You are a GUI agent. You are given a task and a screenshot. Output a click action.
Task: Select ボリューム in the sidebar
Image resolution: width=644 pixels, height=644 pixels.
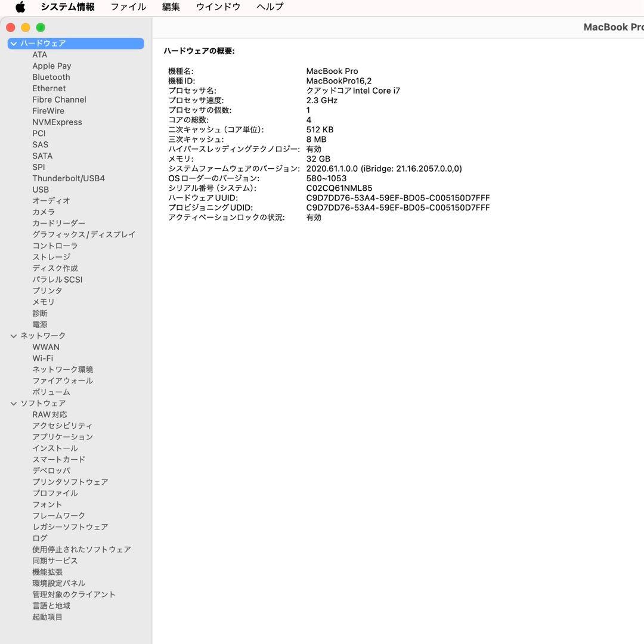(51, 392)
